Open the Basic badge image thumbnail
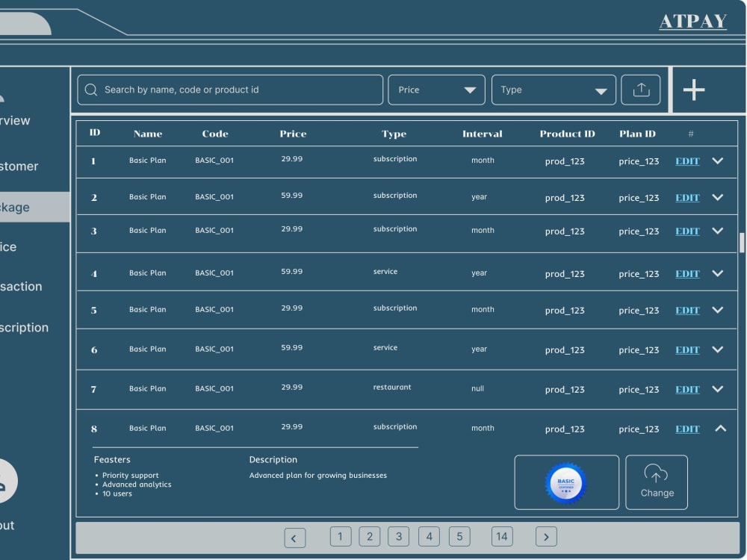This screenshot has width=747, height=560. (566, 482)
